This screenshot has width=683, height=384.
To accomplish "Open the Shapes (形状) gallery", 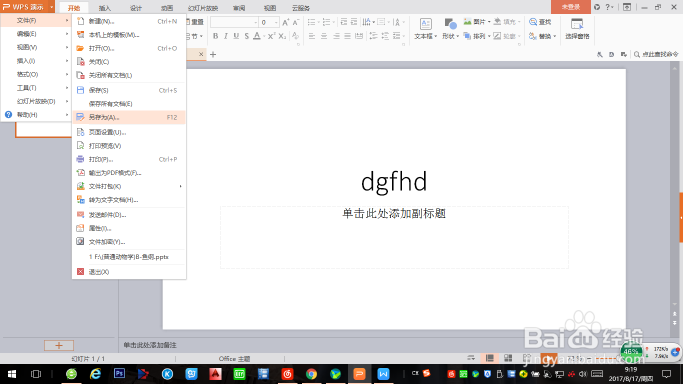I will (x=450, y=29).
